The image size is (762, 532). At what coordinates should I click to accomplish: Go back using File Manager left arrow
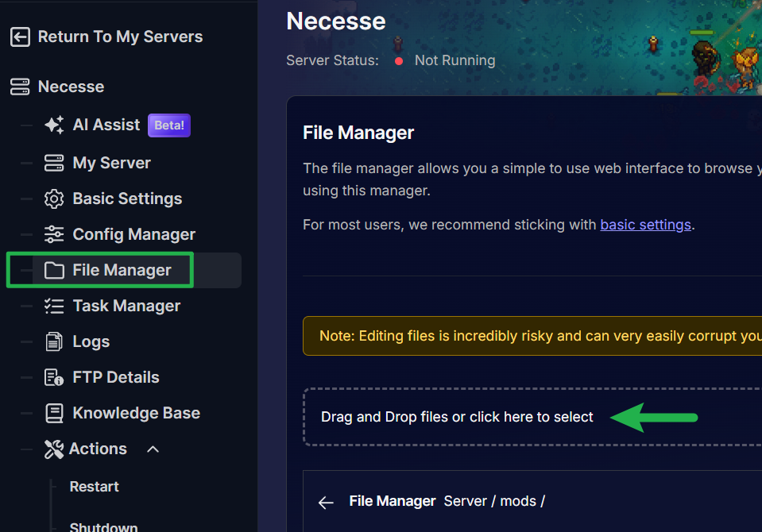[x=326, y=502]
